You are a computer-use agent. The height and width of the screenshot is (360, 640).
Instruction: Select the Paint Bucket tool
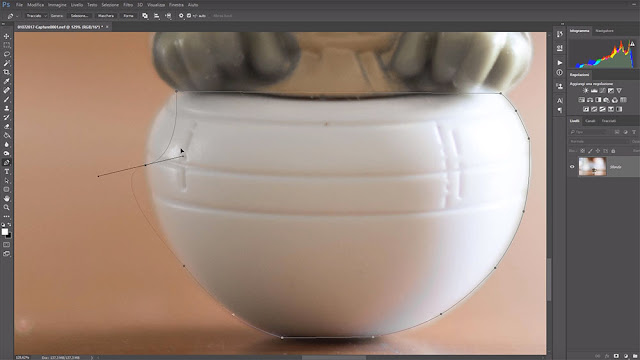[6, 135]
